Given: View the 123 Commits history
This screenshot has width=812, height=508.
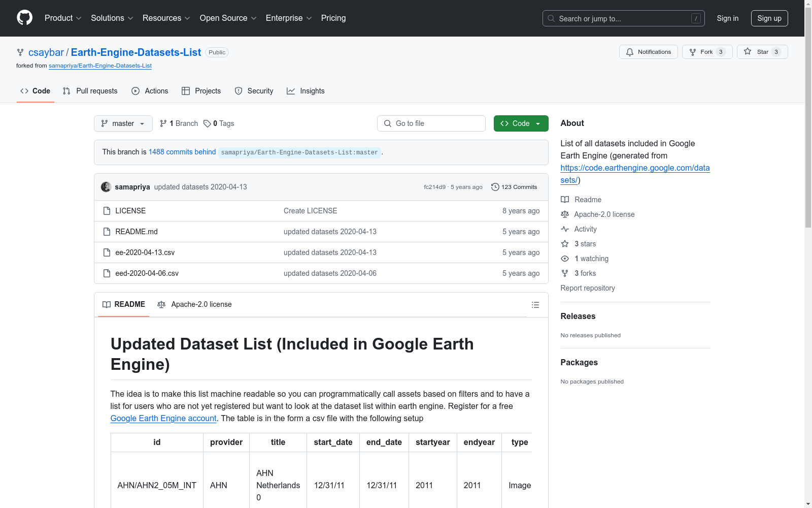Looking at the screenshot, I should click(514, 187).
